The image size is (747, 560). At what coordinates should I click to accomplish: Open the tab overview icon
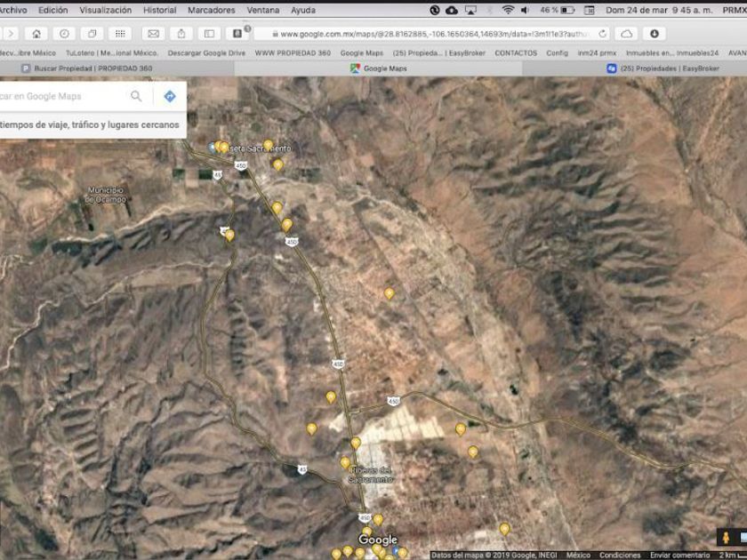click(x=92, y=34)
